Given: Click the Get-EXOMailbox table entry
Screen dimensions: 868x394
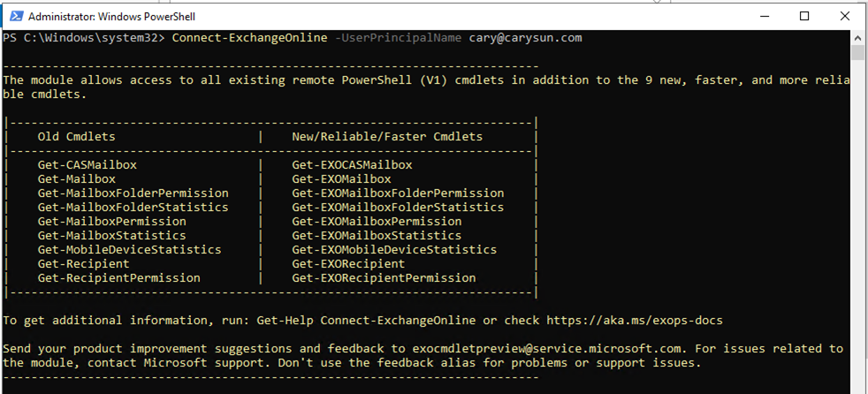Looking at the screenshot, I should click(x=341, y=179).
